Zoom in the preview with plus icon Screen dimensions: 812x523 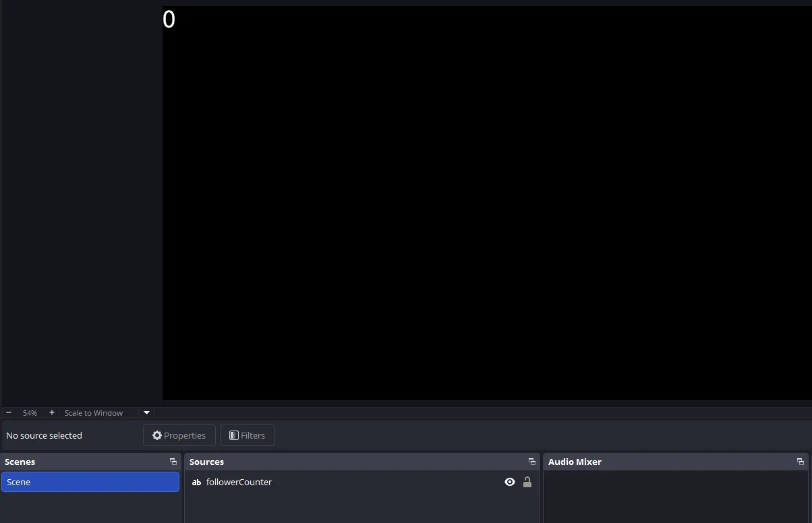coord(52,412)
